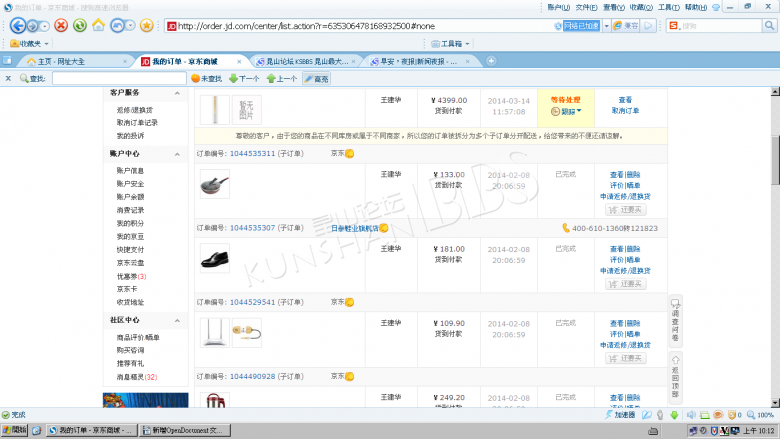The width and height of the screenshot is (780, 439).
Task: Click 申请返修/退换货 for the ¥181.00 order
Action: coord(625,271)
